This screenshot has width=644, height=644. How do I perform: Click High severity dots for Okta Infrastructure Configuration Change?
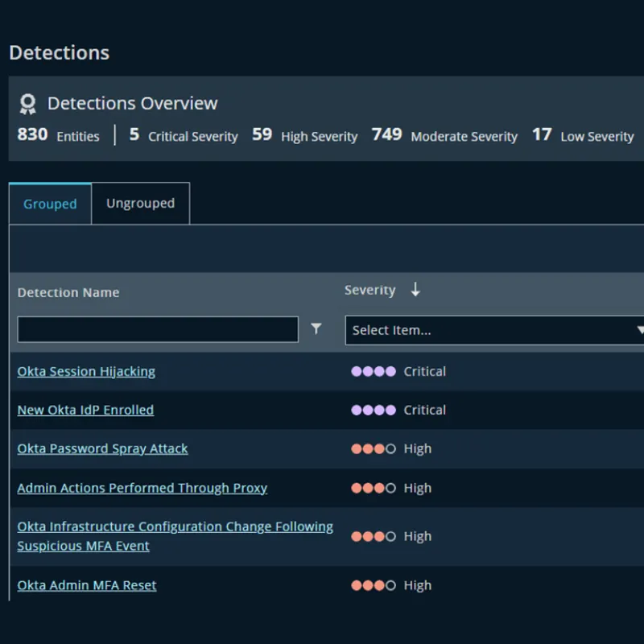(x=374, y=536)
